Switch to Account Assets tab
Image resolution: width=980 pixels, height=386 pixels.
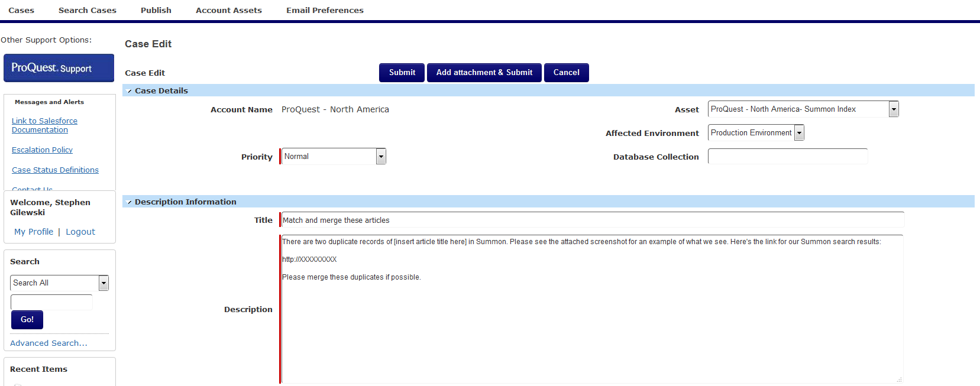[x=229, y=10]
